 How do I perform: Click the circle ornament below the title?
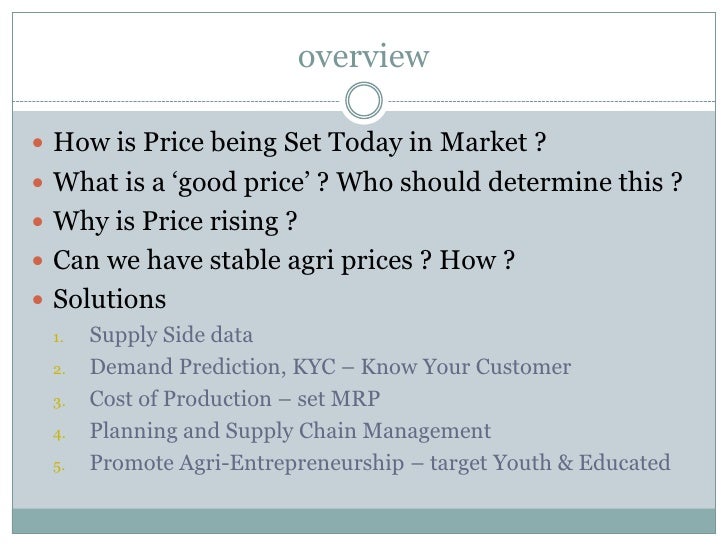click(x=364, y=101)
